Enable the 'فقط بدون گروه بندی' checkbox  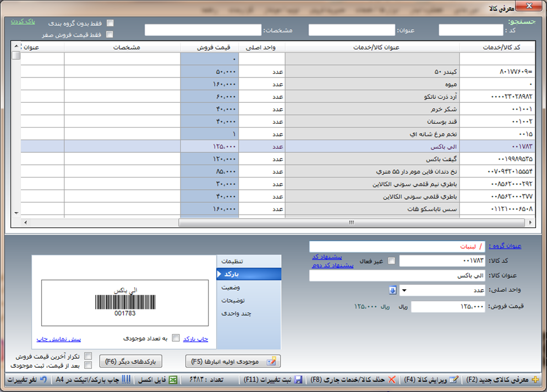(x=110, y=23)
